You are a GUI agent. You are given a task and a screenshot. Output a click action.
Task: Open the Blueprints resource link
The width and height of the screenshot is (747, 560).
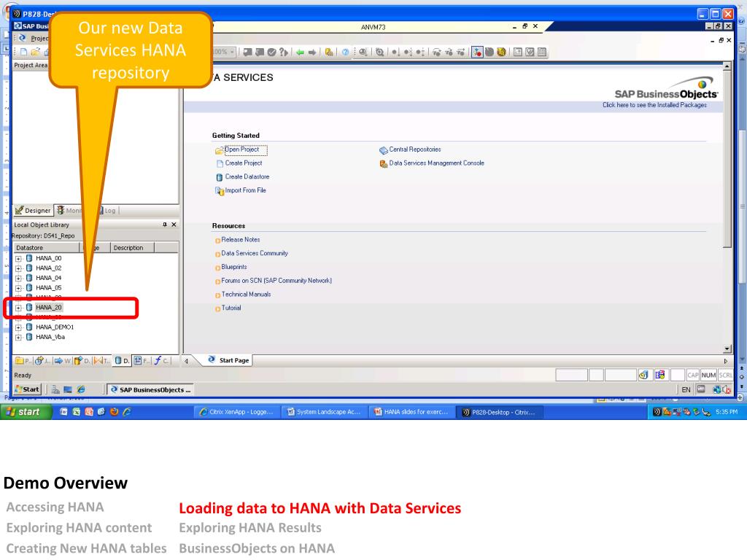pyautogui.click(x=234, y=267)
